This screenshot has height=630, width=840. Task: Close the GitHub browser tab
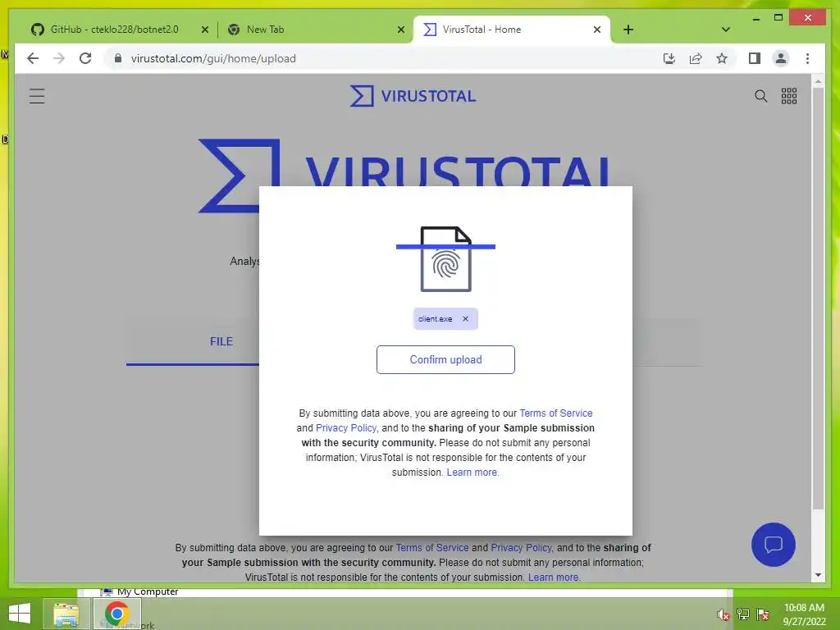tap(204, 30)
